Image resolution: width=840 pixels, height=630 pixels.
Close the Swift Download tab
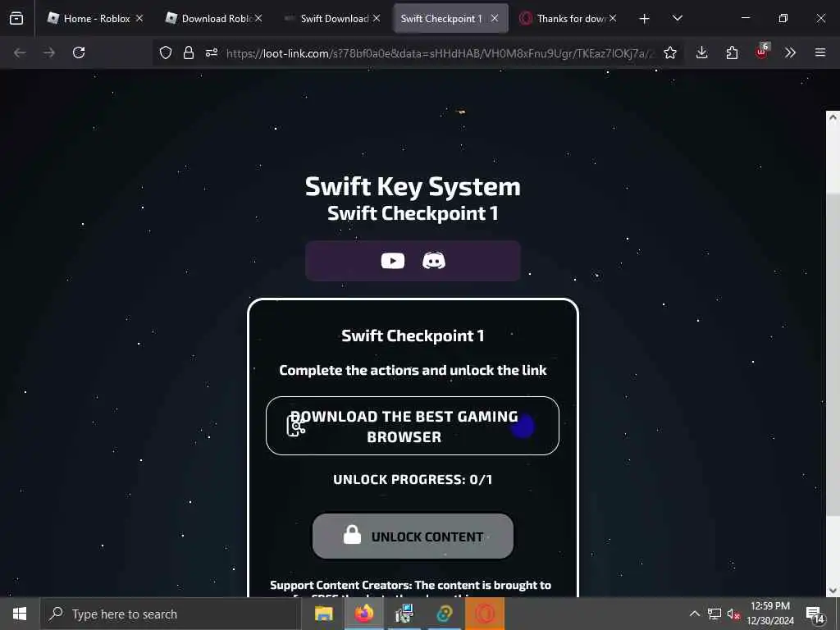[377, 18]
